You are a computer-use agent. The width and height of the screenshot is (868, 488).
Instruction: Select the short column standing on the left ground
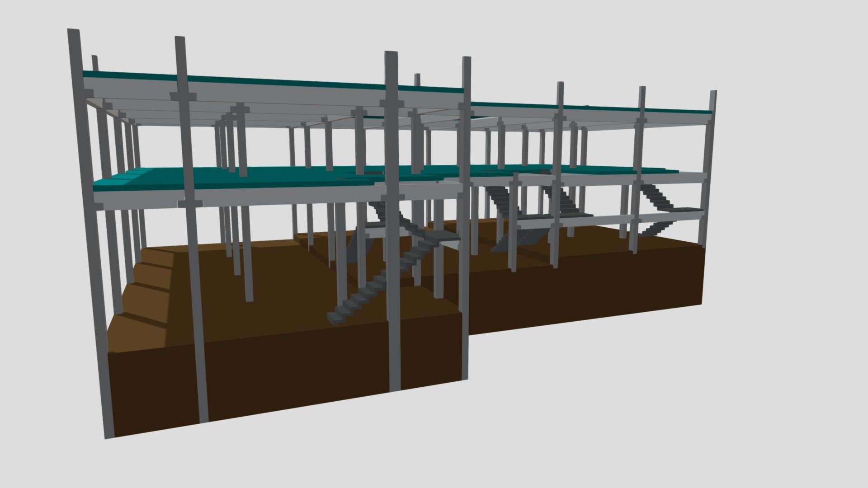tap(246, 253)
